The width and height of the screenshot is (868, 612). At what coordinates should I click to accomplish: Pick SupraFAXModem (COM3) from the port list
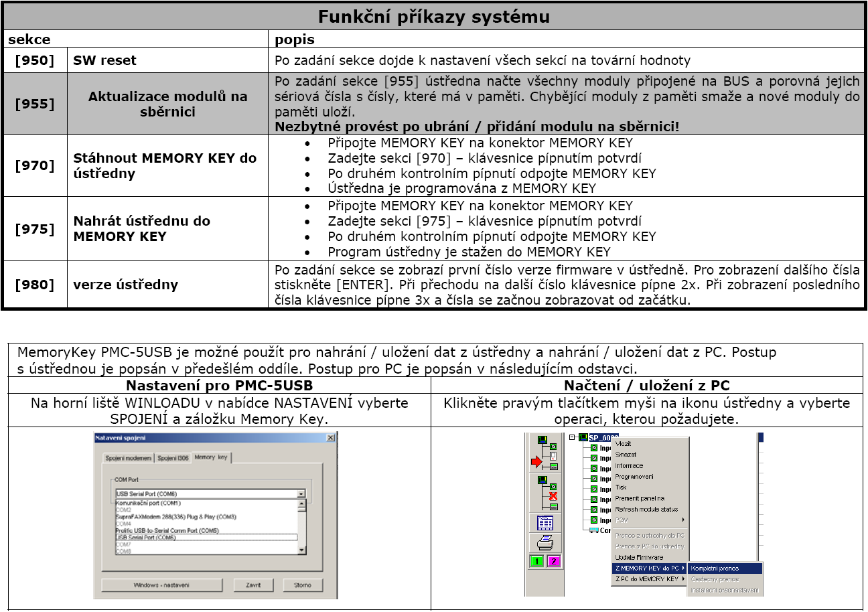pos(206,517)
